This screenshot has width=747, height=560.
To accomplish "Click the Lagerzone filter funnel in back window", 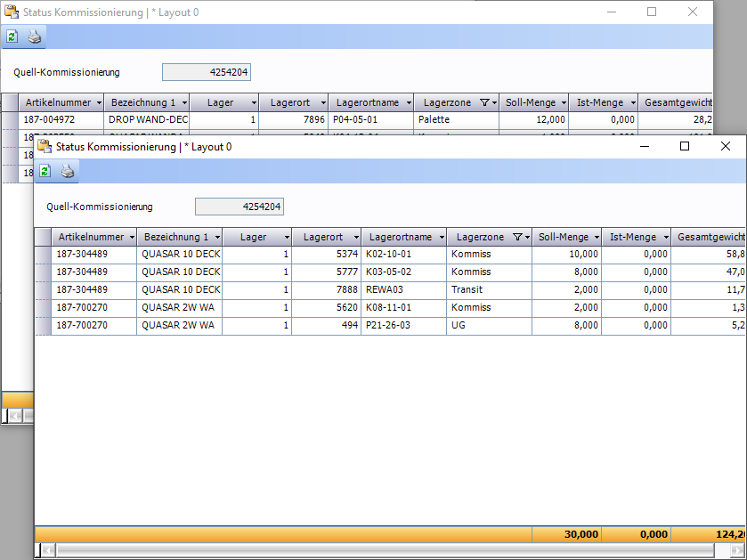I will tap(484, 102).
